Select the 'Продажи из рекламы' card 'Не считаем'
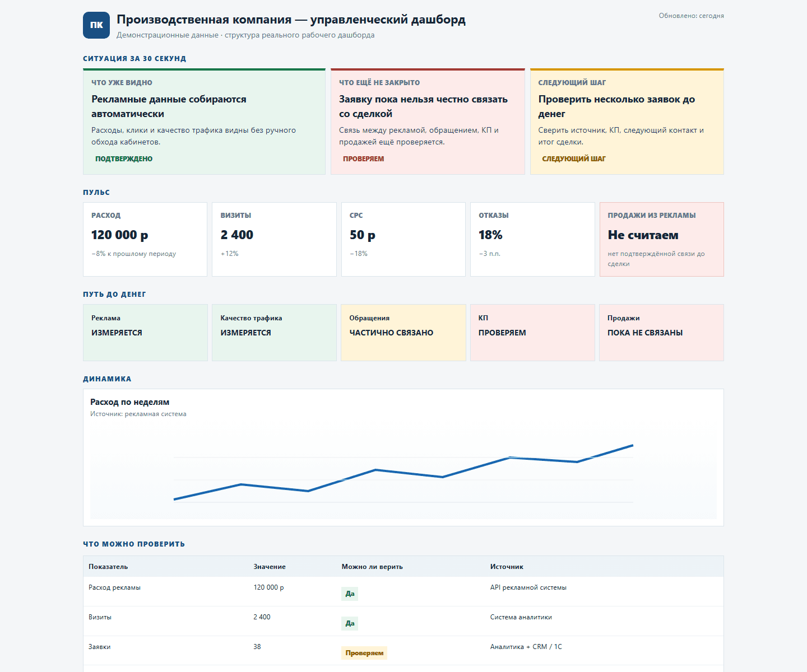 pos(662,239)
